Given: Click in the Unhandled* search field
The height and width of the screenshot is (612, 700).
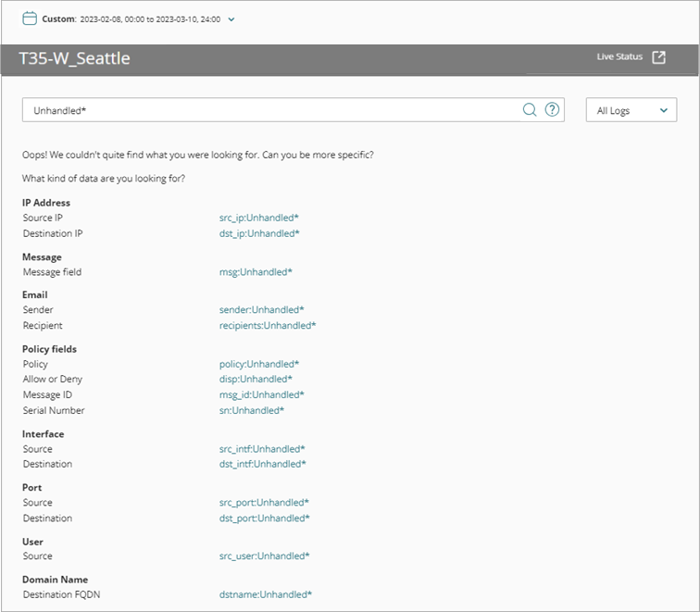Looking at the screenshot, I should click(x=269, y=110).
